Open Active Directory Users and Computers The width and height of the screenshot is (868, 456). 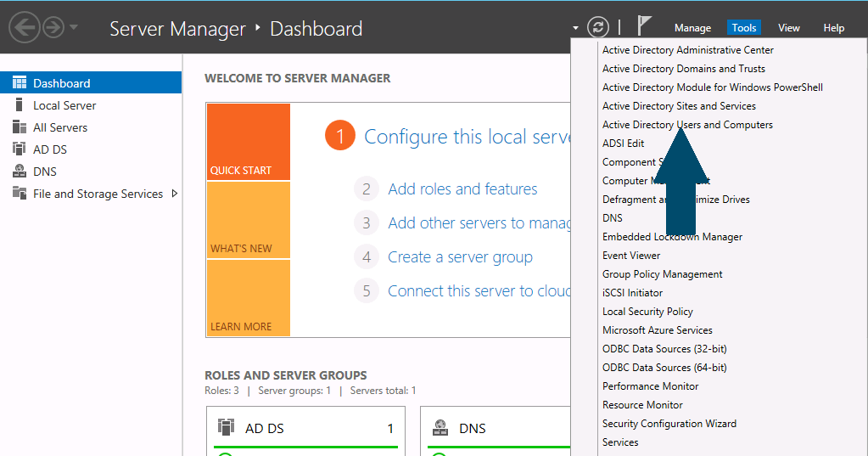click(x=687, y=125)
